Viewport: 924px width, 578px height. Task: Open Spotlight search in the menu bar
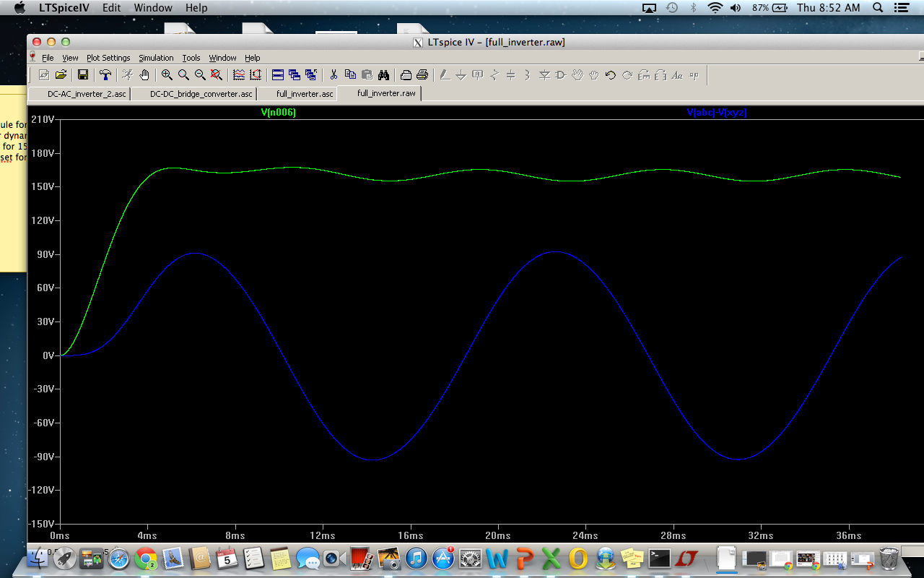click(x=878, y=8)
